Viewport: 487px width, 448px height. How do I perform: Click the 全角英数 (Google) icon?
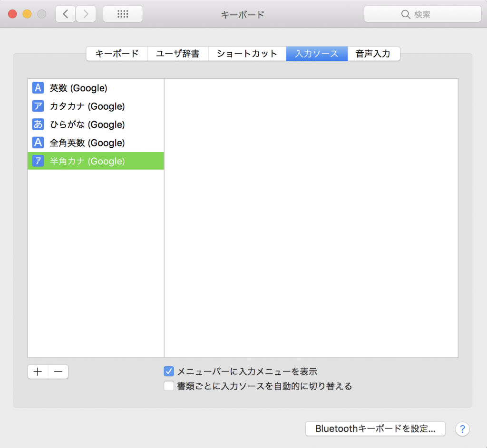pyautogui.click(x=38, y=143)
